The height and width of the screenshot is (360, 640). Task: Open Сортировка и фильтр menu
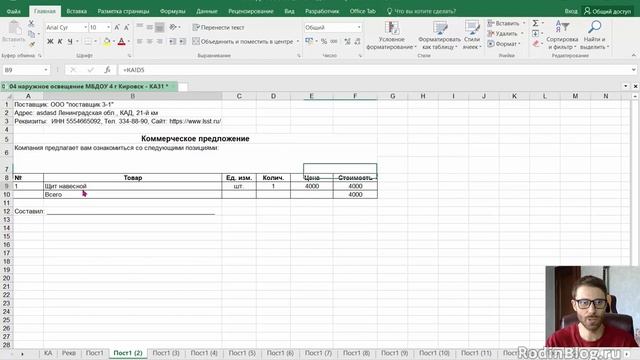(562, 35)
